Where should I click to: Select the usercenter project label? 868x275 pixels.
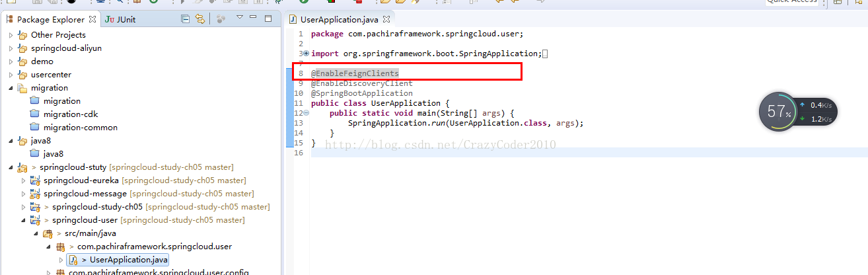51,74
